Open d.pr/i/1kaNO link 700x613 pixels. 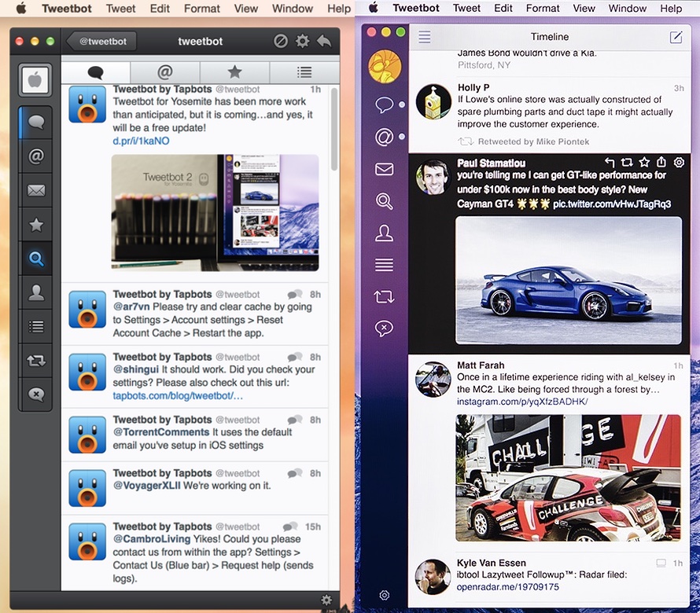pyautogui.click(x=141, y=141)
